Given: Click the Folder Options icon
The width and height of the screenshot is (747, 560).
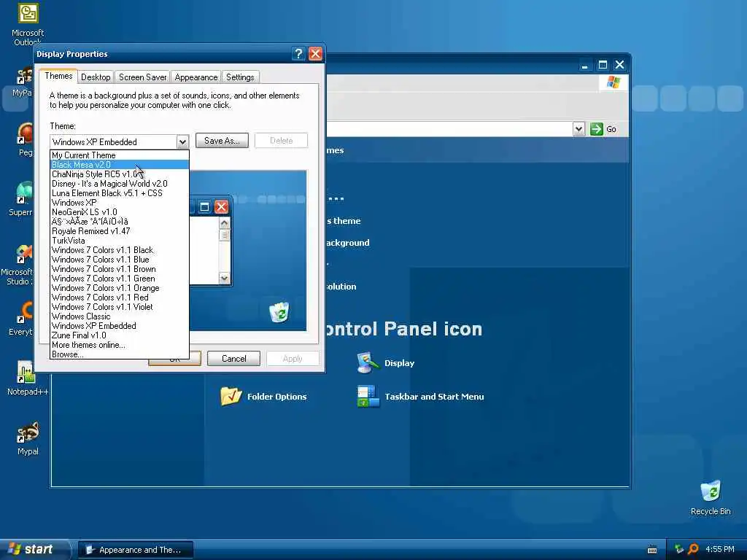Looking at the screenshot, I should click(x=231, y=396).
